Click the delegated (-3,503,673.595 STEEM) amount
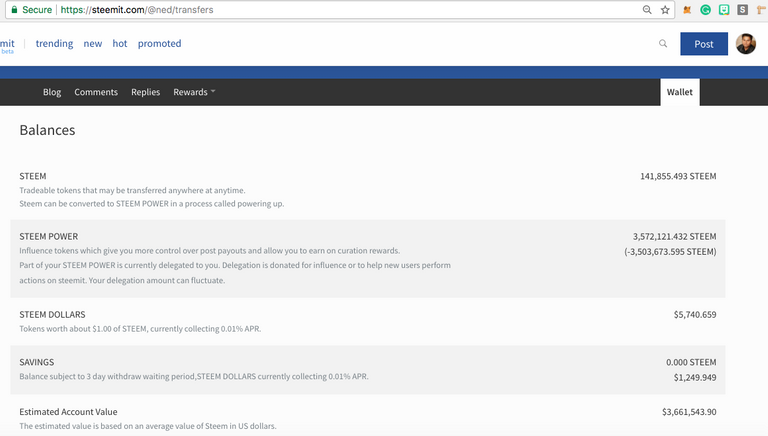The height and width of the screenshot is (436, 768). 670,252
